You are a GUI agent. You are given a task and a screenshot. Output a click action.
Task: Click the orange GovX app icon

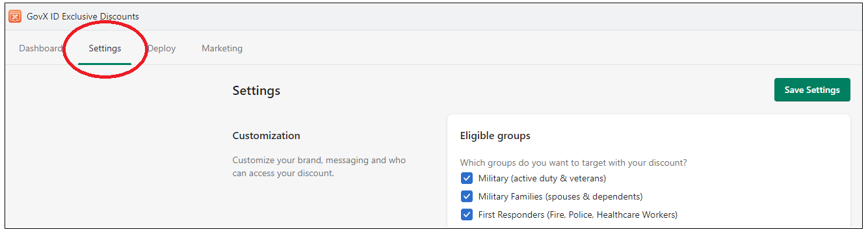(15, 16)
